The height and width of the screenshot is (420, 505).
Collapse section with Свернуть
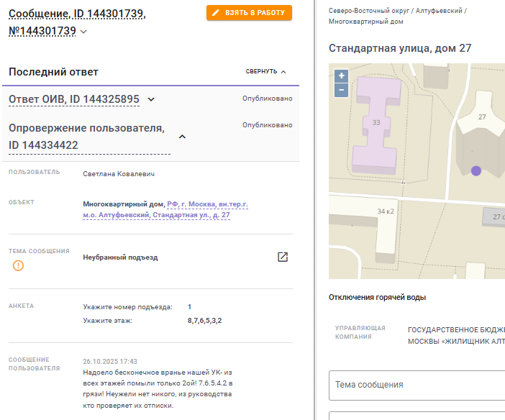point(265,71)
